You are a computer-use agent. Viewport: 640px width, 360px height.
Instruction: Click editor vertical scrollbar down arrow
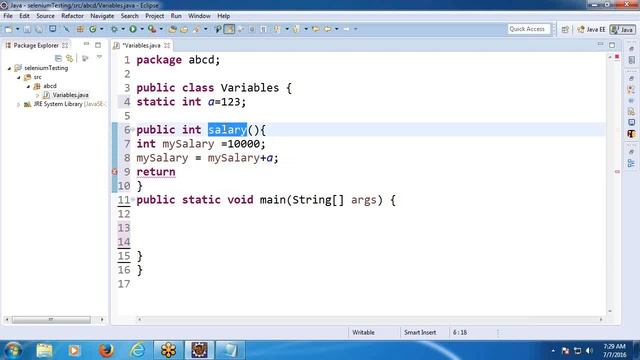610,311
